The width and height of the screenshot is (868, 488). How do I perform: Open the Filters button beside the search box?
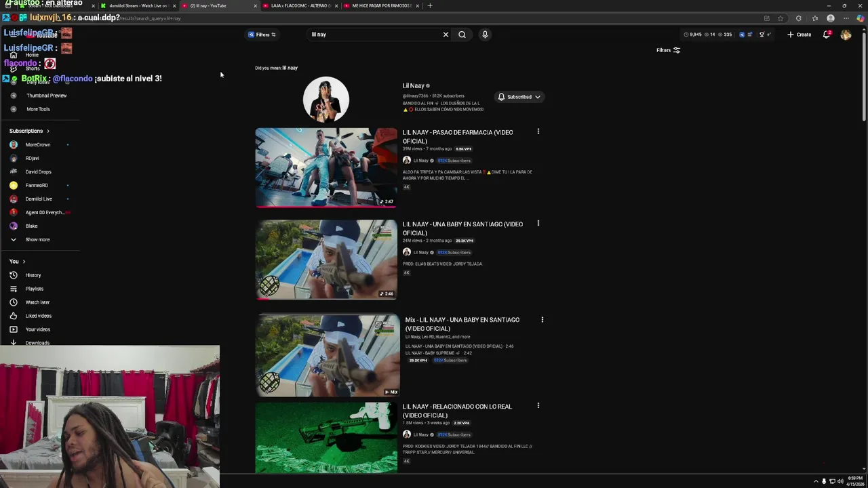pos(262,35)
